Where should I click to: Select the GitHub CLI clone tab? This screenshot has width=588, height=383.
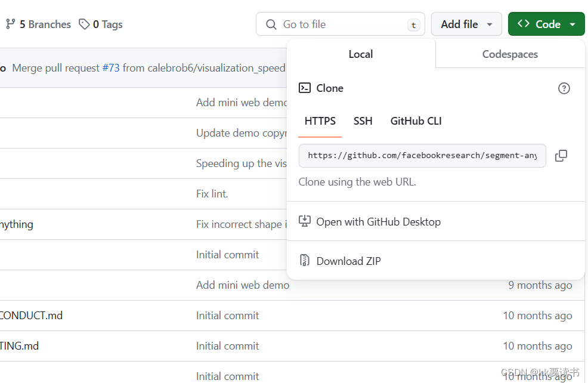pyautogui.click(x=416, y=121)
